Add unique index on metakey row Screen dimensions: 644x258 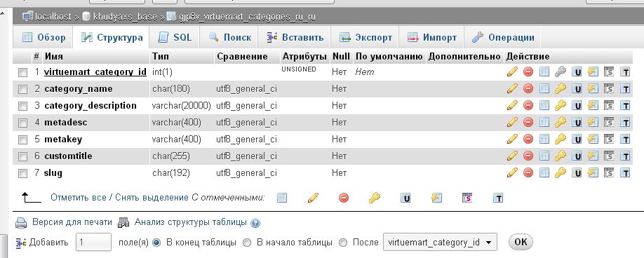tap(577, 140)
